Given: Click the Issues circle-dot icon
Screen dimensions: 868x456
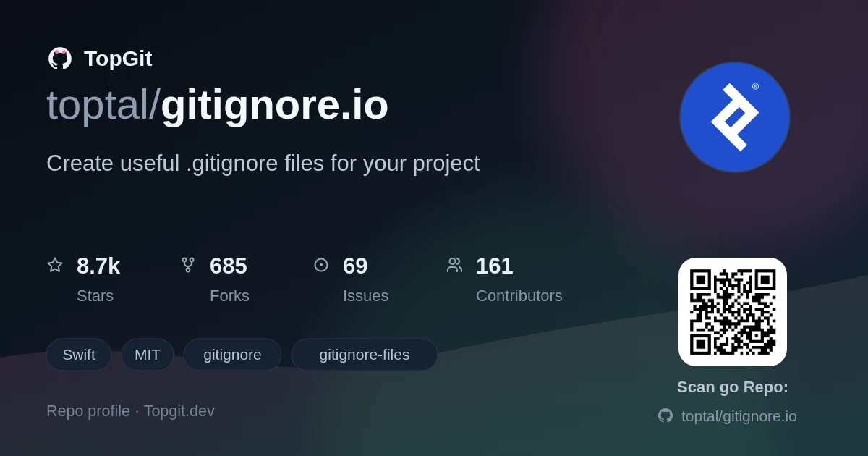Looking at the screenshot, I should point(321,265).
